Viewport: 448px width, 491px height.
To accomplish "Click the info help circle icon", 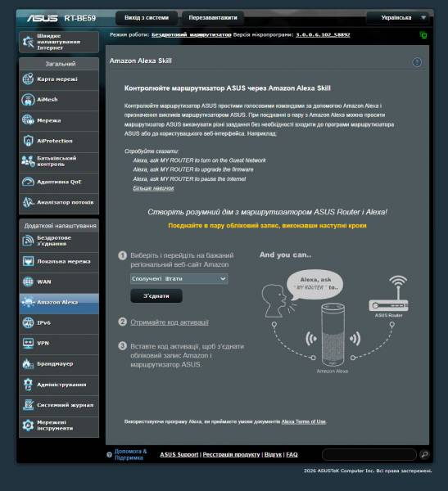I will 417,62.
